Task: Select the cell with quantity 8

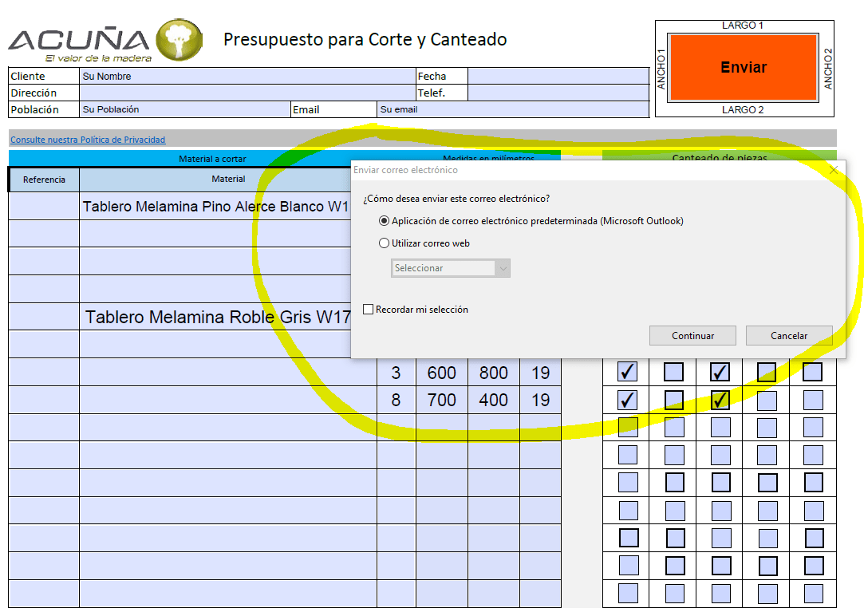Action: [x=396, y=400]
